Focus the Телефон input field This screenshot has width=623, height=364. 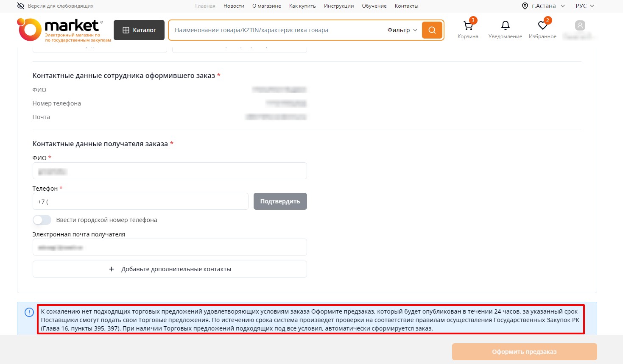point(140,202)
